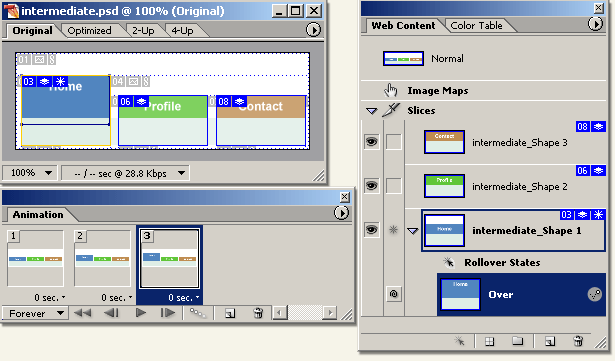Play the animation

point(141,313)
